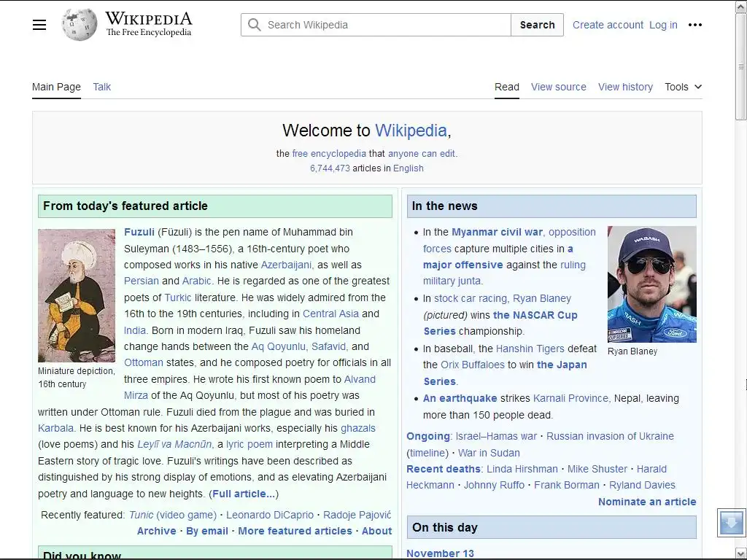This screenshot has height=560, width=747.
Task: Click the Orix Buffaloes link
Action: (x=472, y=365)
